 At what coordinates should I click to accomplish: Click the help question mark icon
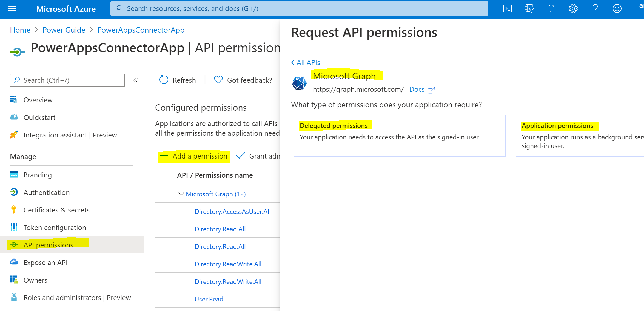coord(595,9)
